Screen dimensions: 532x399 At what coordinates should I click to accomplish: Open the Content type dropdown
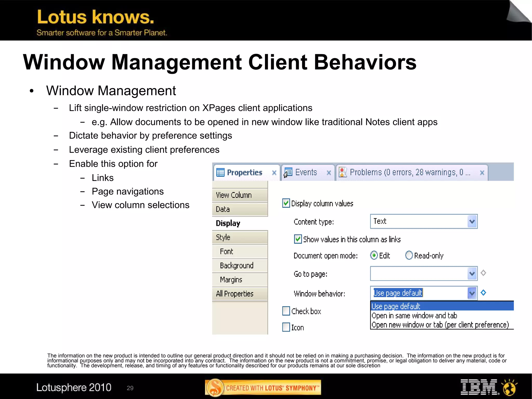click(472, 222)
